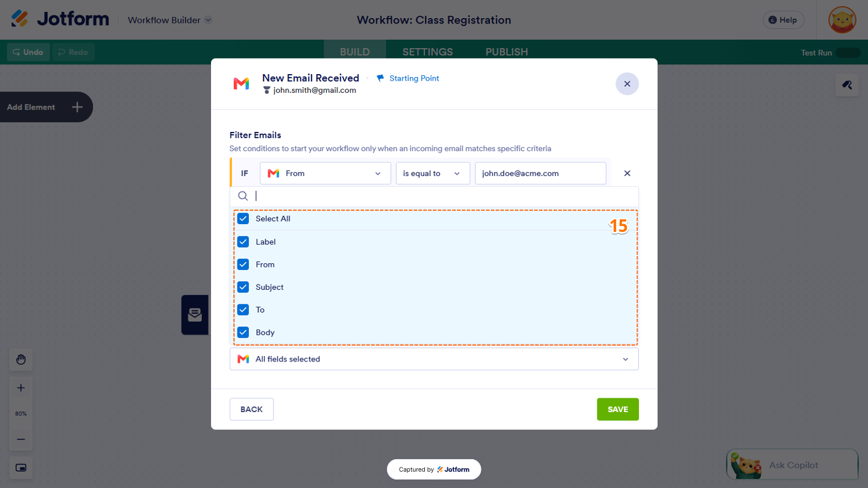
Task: Click the SAVE button
Action: [x=618, y=409]
